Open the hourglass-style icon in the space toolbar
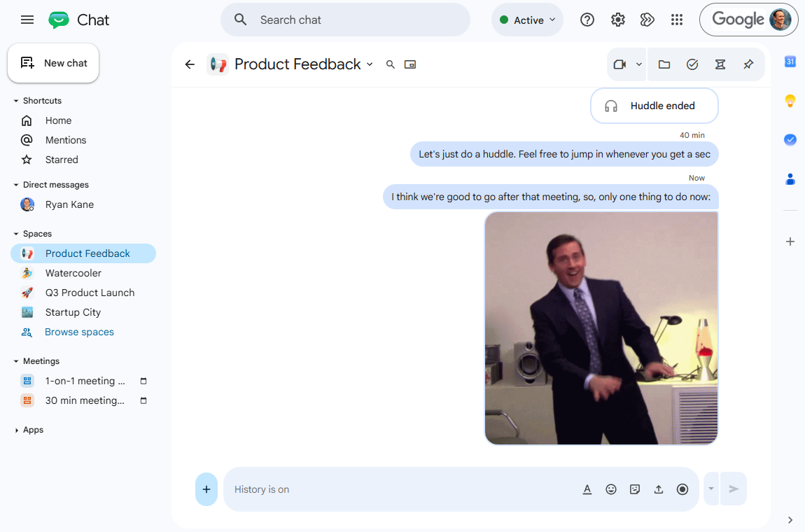The height and width of the screenshot is (532, 805). (720, 64)
